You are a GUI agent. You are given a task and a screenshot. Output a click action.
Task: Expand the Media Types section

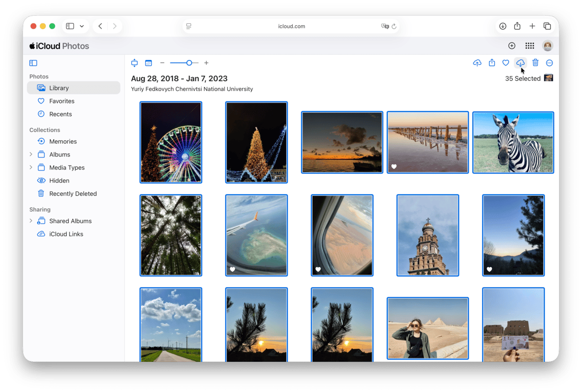coord(31,168)
